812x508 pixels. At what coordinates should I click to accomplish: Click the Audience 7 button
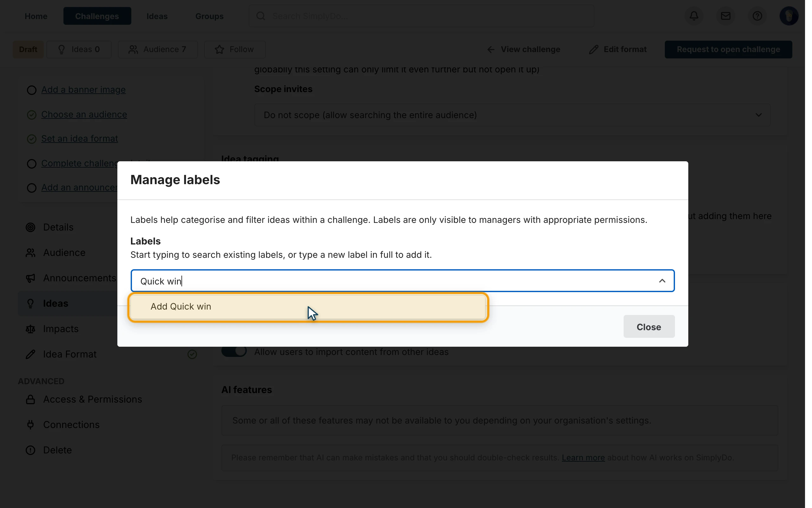[158, 50]
